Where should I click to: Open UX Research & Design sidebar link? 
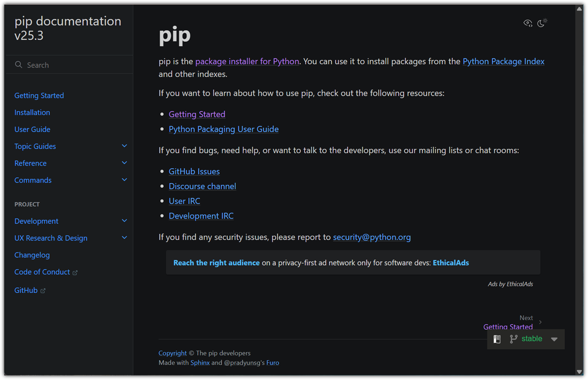point(51,238)
